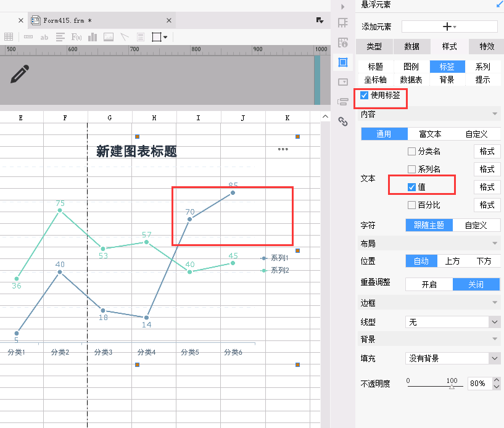Image resolution: width=504 pixels, height=428 pixels.
Task: Click 格式 button next to 值
Action: (487, 187)
